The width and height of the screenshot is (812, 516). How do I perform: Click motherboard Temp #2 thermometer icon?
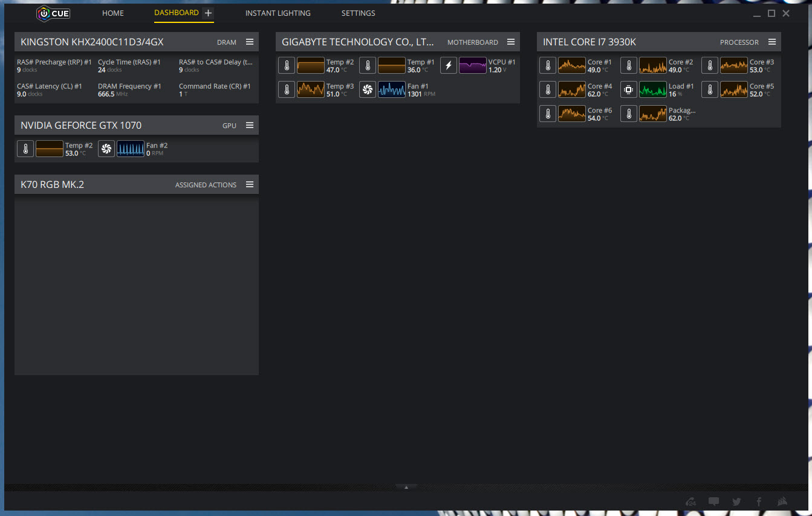tap(287, 65)
